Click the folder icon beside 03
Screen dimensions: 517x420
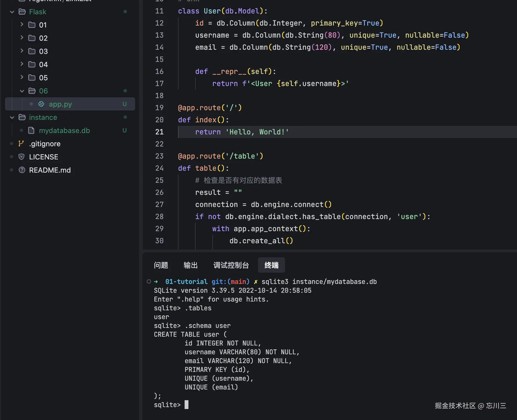click(x=32, y=51)
